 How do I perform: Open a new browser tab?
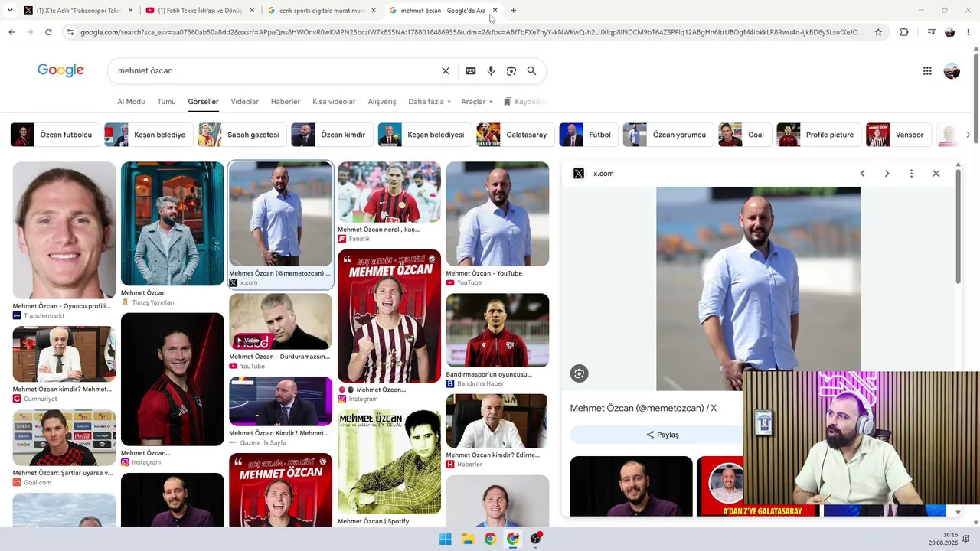(x=513, y=11)
